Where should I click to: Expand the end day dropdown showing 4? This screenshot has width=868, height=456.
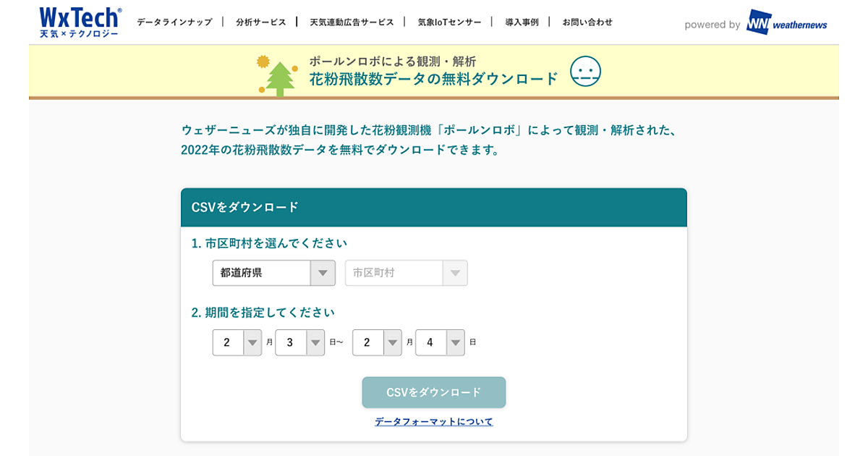tap(440, 342)
